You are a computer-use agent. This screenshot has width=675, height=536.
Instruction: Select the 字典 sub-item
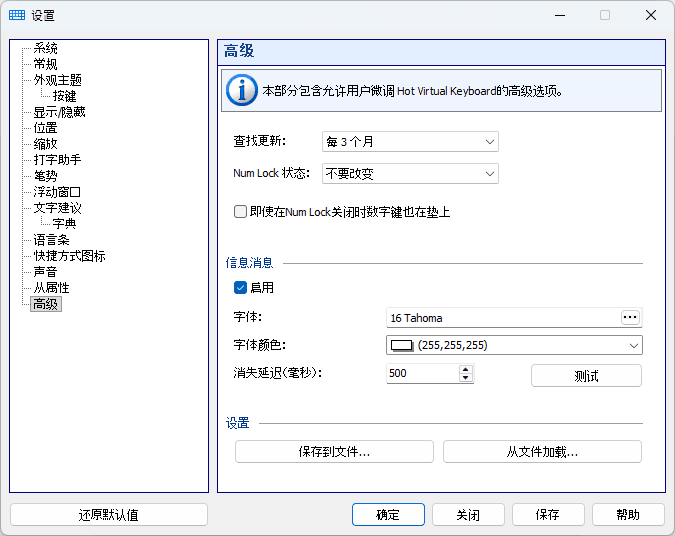[x=64, y=224]
